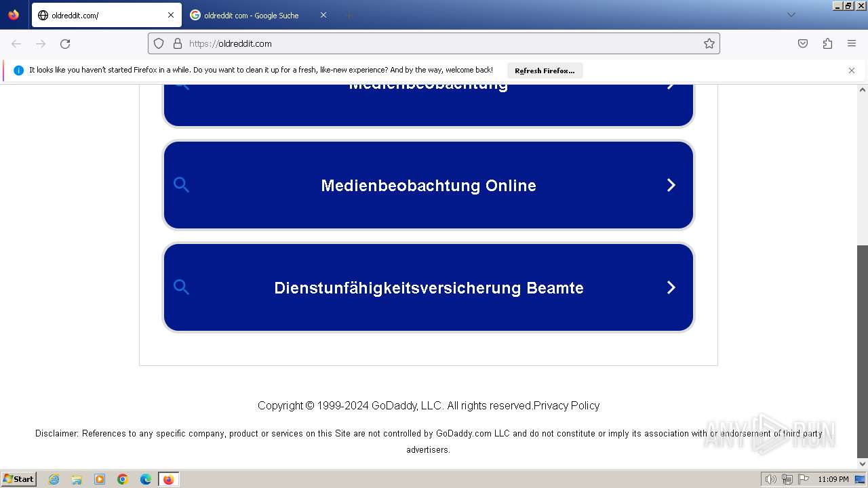Bookmark this page with the star icon
The width and height of the screenshot is (868, 488).
click(709, 43)
